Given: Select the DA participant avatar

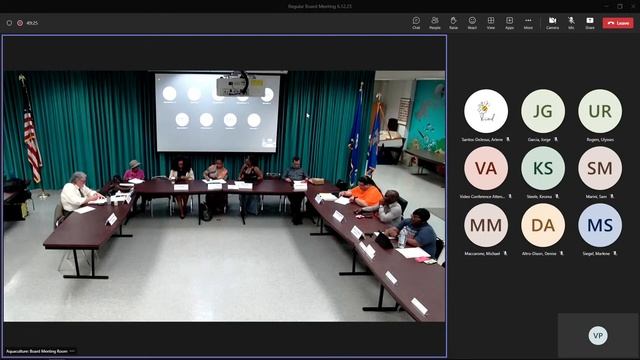Looking at the screenshot, I should [543, 225].
